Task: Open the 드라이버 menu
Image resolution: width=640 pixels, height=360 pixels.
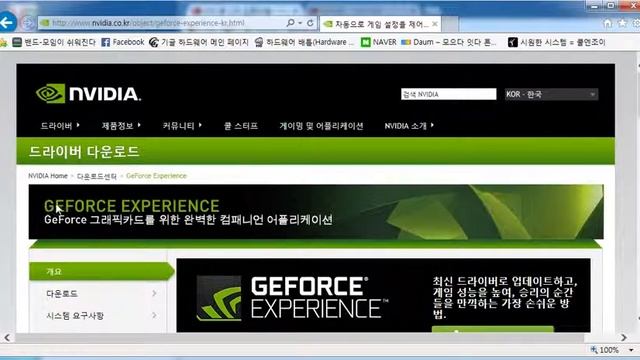Action: click(60, 126)
